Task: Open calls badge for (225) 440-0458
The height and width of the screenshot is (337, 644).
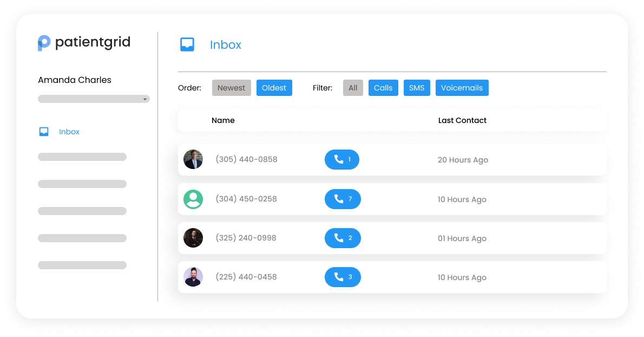Action: tap(343, 277)
